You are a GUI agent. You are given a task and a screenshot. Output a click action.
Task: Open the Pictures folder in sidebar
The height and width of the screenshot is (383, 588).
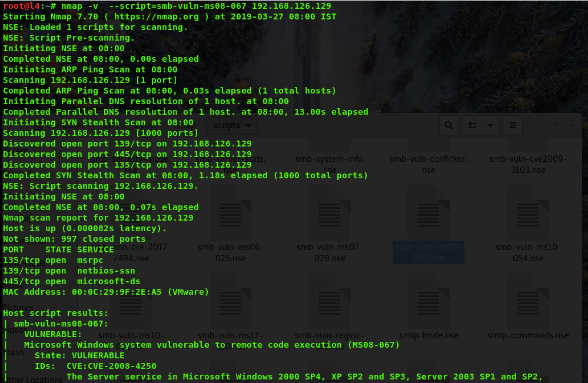coord(16,307)
